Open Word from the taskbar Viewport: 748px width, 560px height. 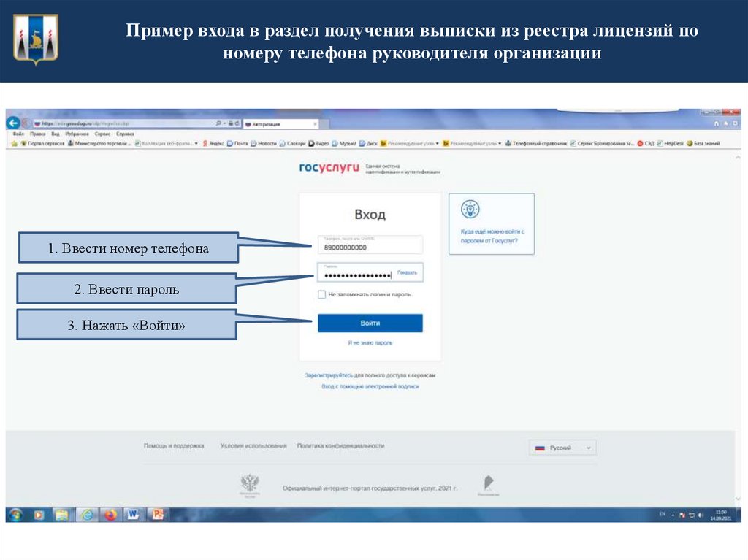tap(131, 515)
